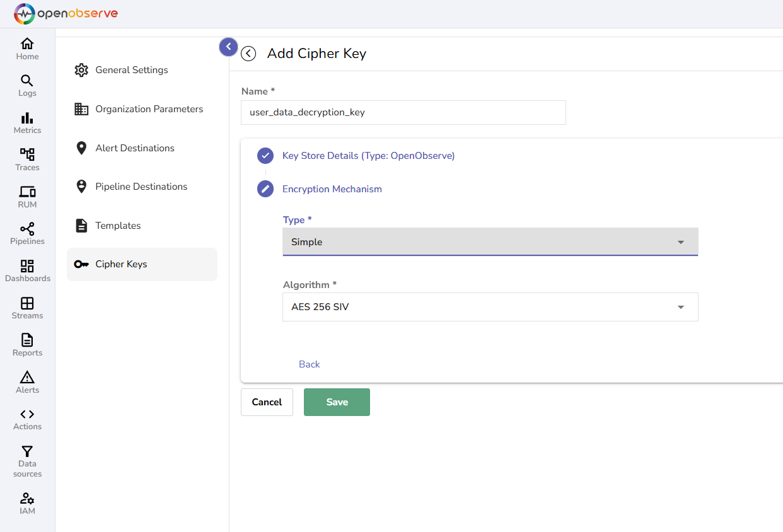Screen dimensions: 783x532
Task: Select the Pipelines sidebar icon
Action: tap(27, 233)
